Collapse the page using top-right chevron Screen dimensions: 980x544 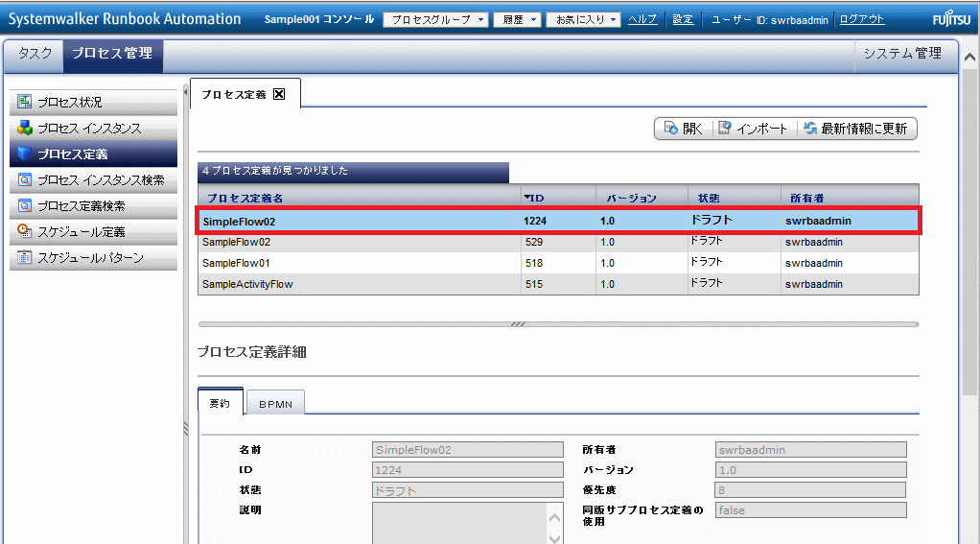click(x=970, y=58)
